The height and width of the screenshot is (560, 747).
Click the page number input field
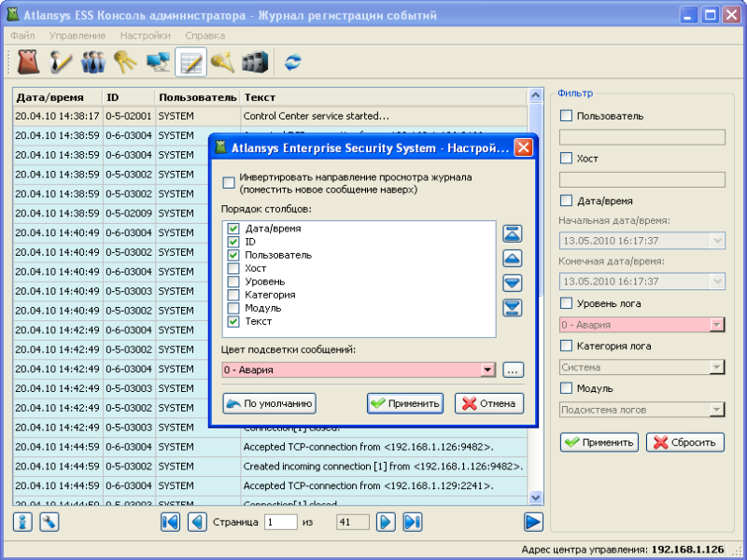[281, 523]
